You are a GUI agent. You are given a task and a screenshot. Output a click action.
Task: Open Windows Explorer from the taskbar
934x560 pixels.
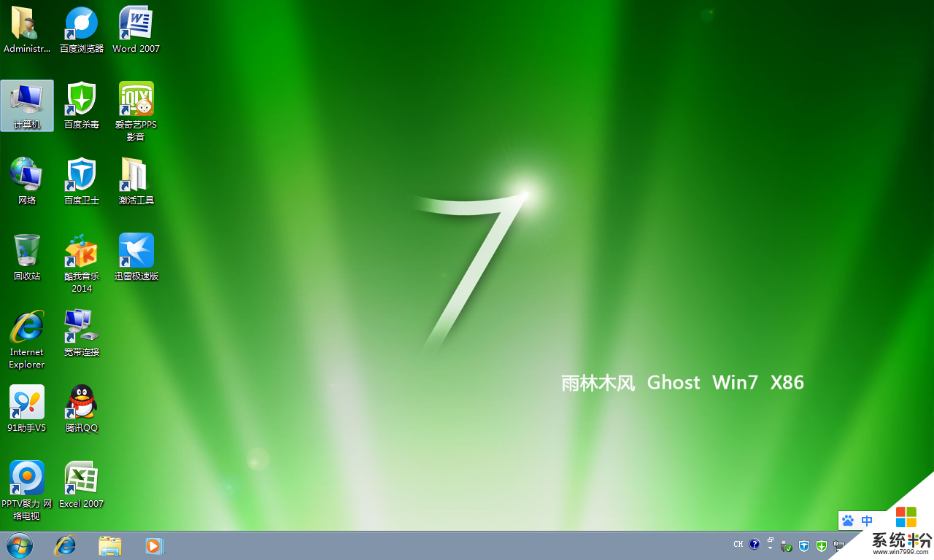click(x=110, y=545)
